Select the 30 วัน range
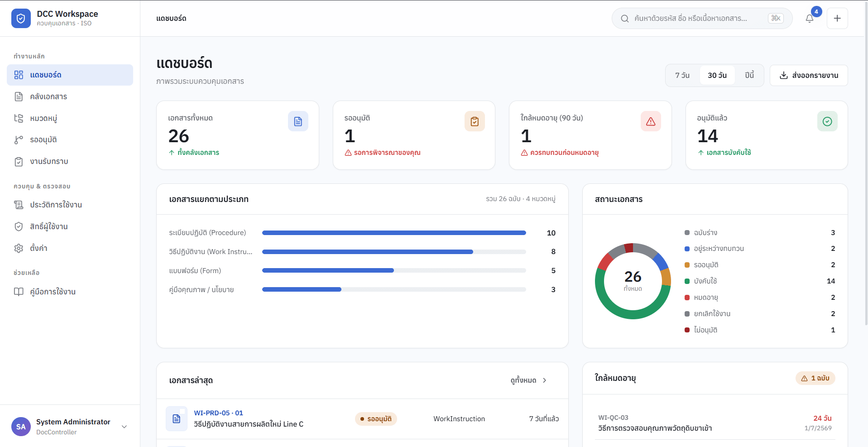This screenshot has height=447, width=868. point(717,75)
